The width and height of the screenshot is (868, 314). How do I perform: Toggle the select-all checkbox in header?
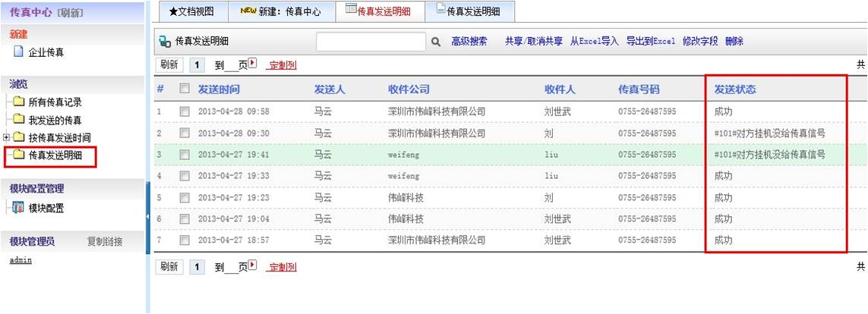[185, 89]
